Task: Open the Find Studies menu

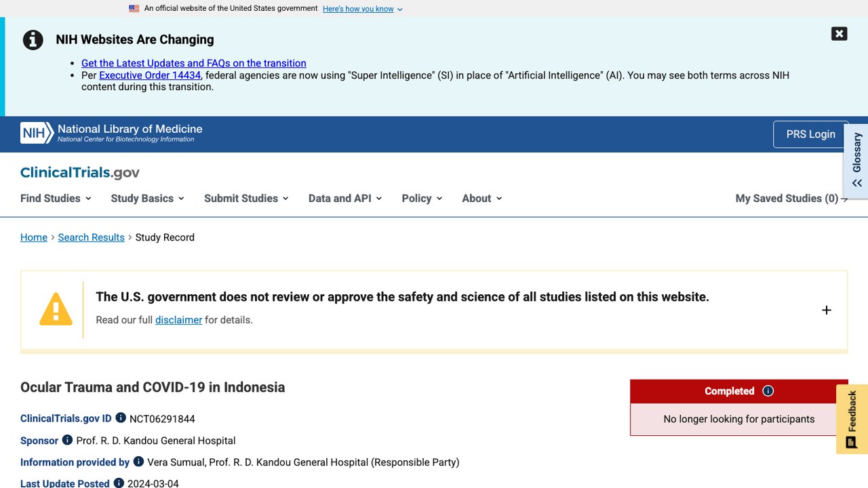Action: (x=56, y=198)
